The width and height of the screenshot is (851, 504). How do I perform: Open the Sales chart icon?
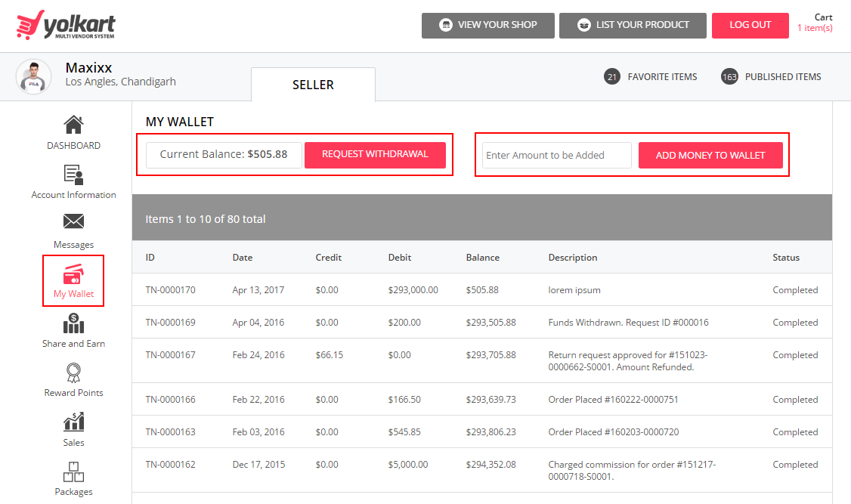pyautogui.click(x=73, y=422)
